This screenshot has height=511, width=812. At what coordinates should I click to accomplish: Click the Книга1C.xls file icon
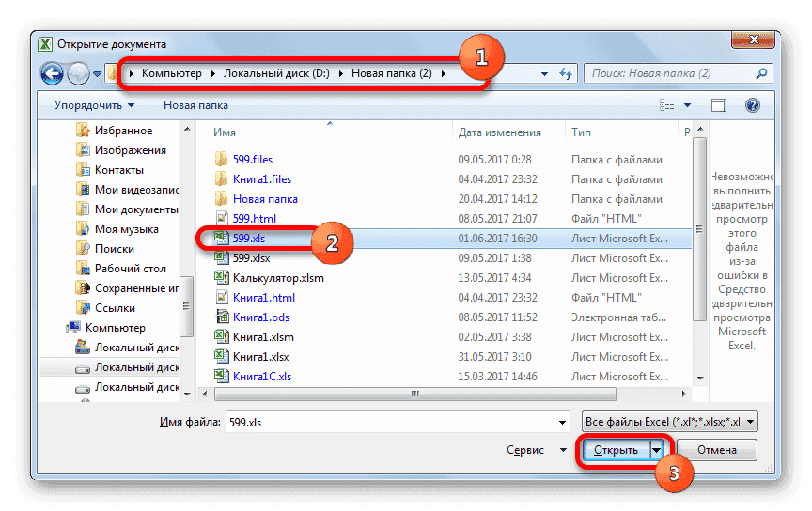click(221, 376)
